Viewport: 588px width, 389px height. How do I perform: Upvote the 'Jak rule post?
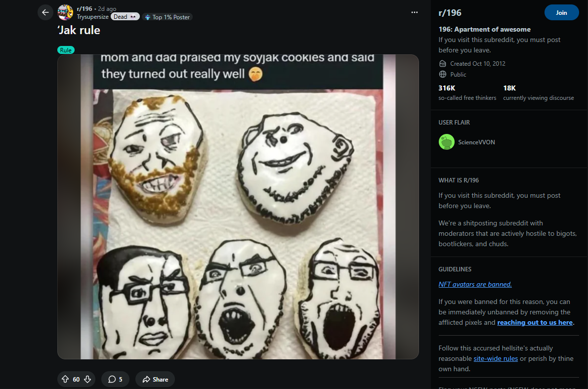coord(65,380)
